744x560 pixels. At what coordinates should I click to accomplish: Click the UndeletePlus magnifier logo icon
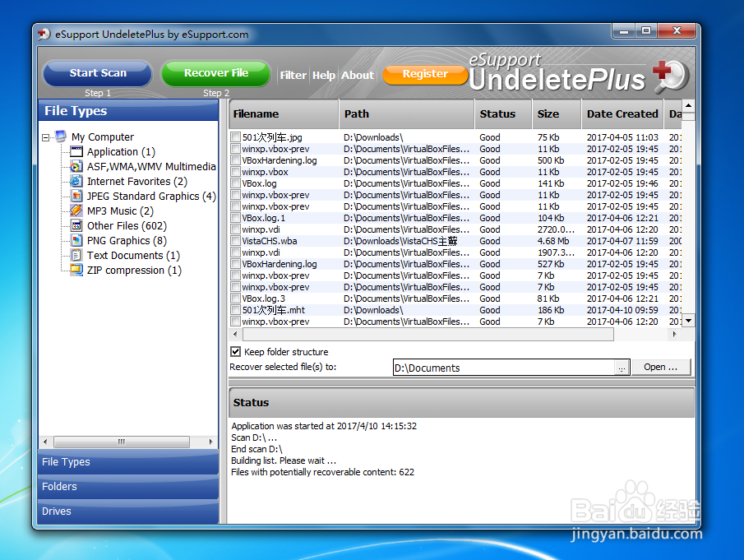671,76
